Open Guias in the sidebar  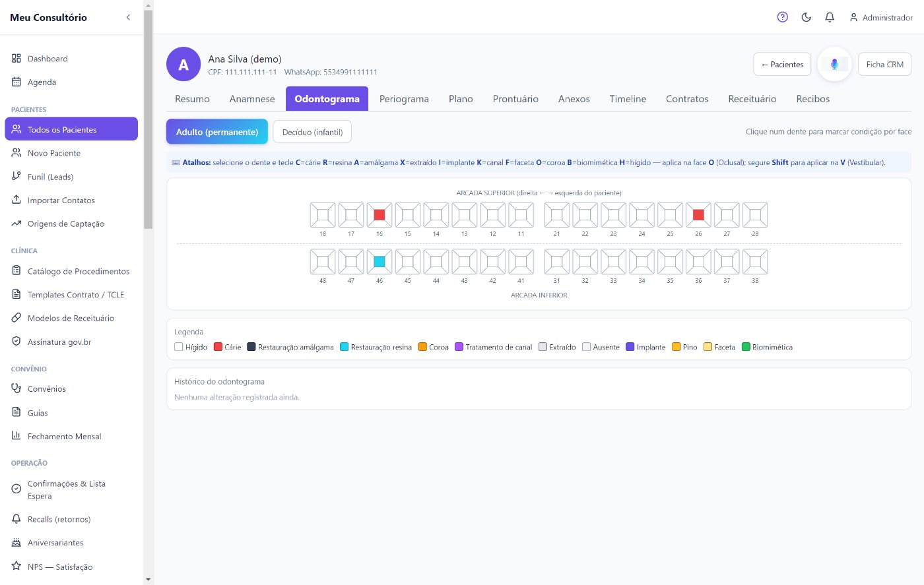[x=71, y=413]
